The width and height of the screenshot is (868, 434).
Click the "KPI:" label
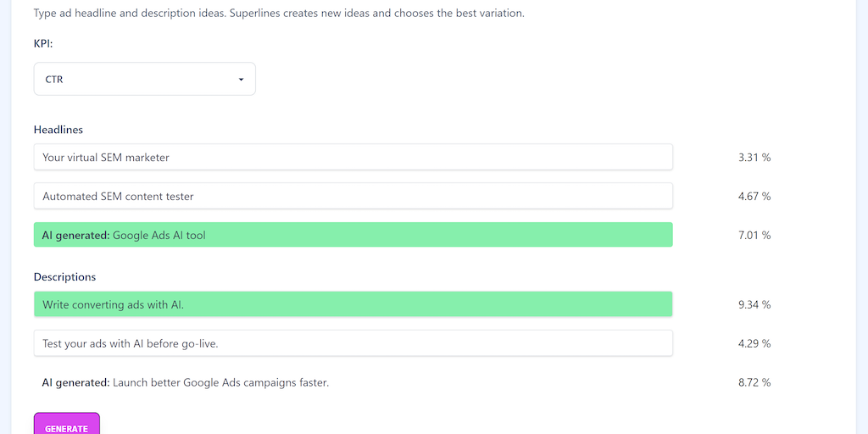pos(45,42)
